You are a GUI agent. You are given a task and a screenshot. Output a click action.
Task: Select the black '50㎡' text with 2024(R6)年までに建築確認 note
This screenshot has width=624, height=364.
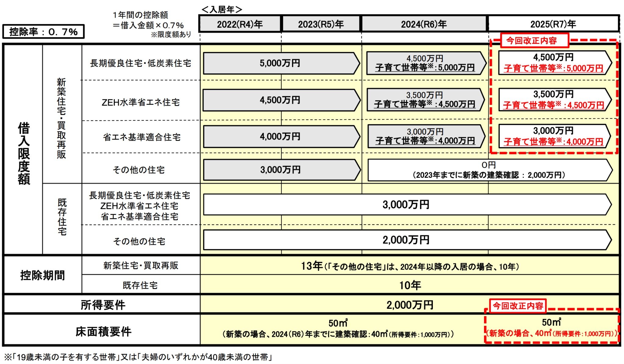(338, 323)
